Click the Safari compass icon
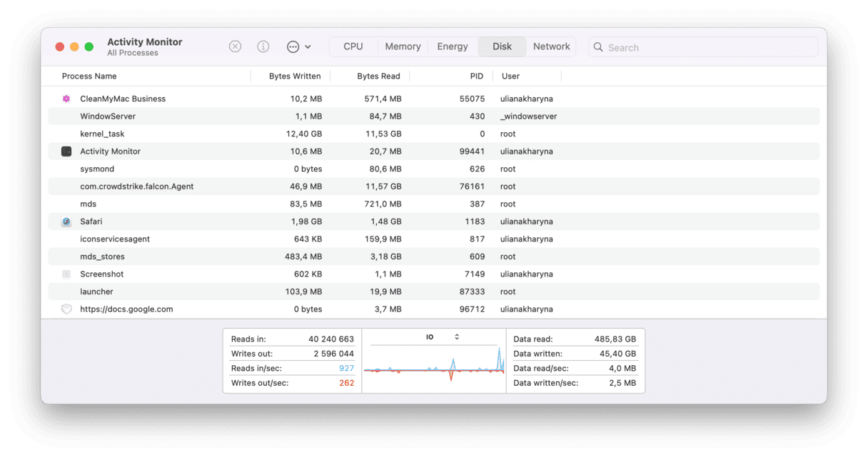868x458 pixels. click(66, 221)
